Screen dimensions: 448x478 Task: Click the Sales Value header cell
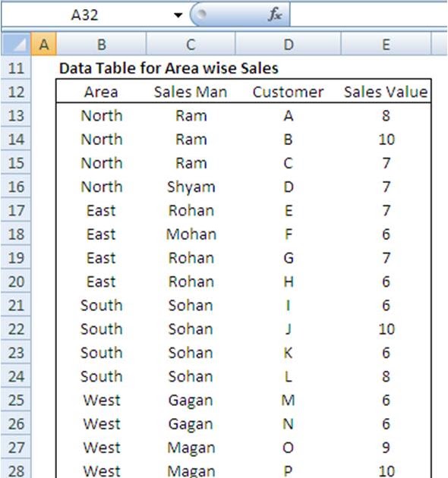386,92
